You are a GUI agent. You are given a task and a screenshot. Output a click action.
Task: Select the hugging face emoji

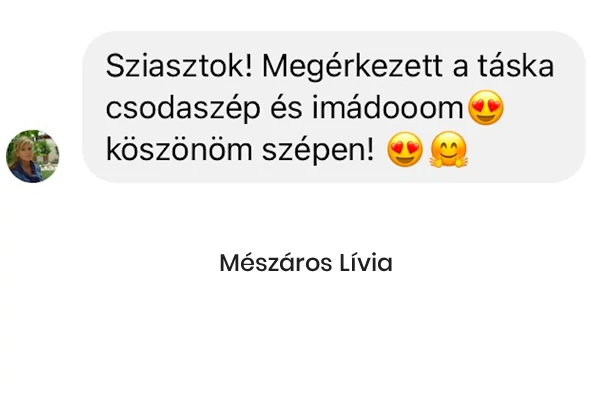coord(448,150)
